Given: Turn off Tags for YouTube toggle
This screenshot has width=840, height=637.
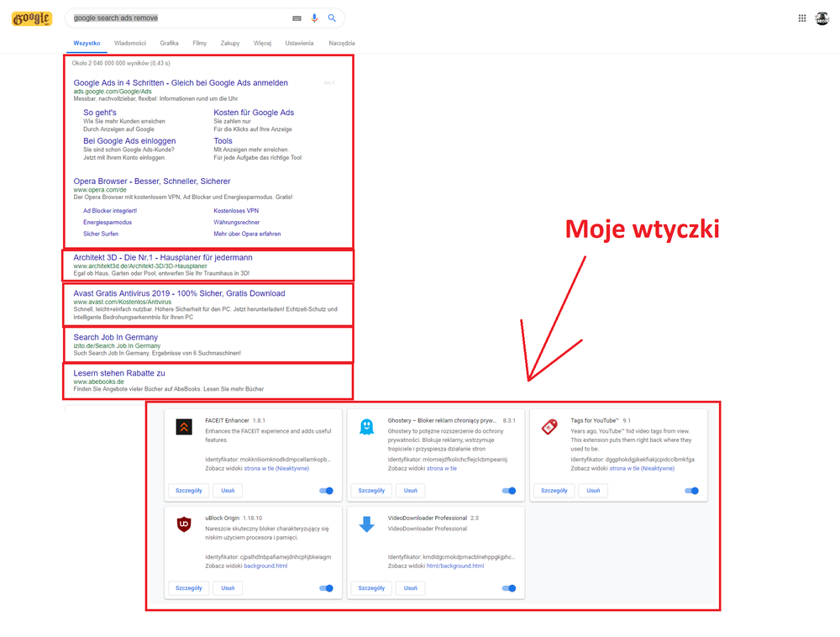Looking at the screenshot, I should (691, 491).
